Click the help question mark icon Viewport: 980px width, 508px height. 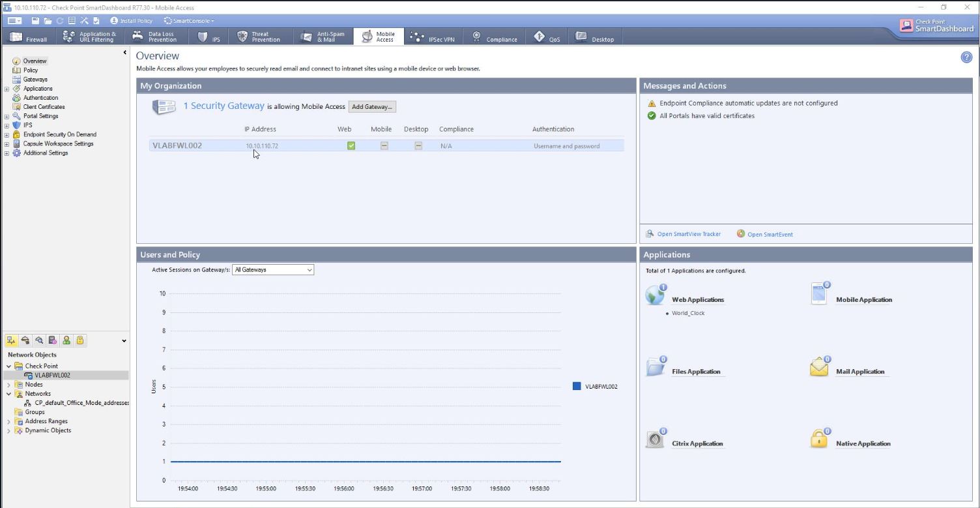(x=966, y=57)
